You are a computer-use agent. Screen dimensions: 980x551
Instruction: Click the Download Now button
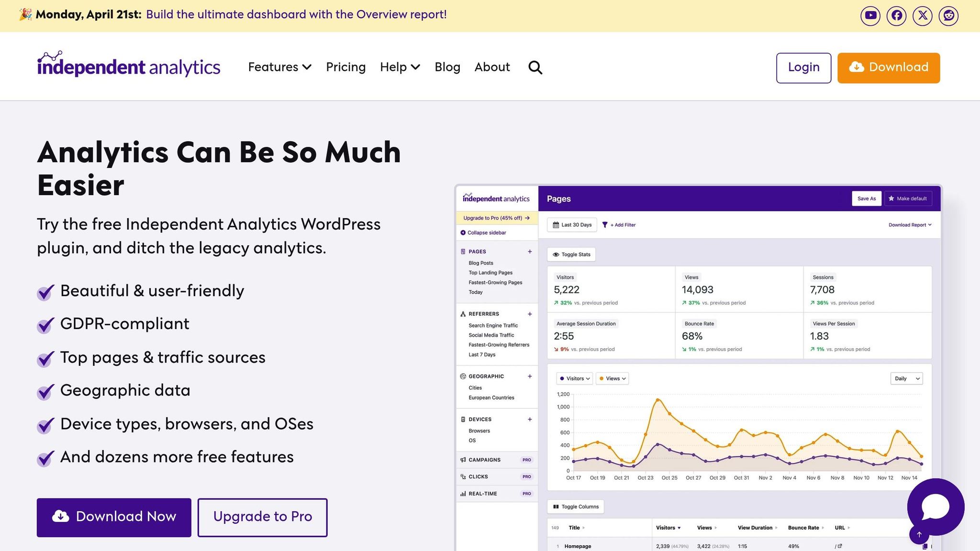113,517
